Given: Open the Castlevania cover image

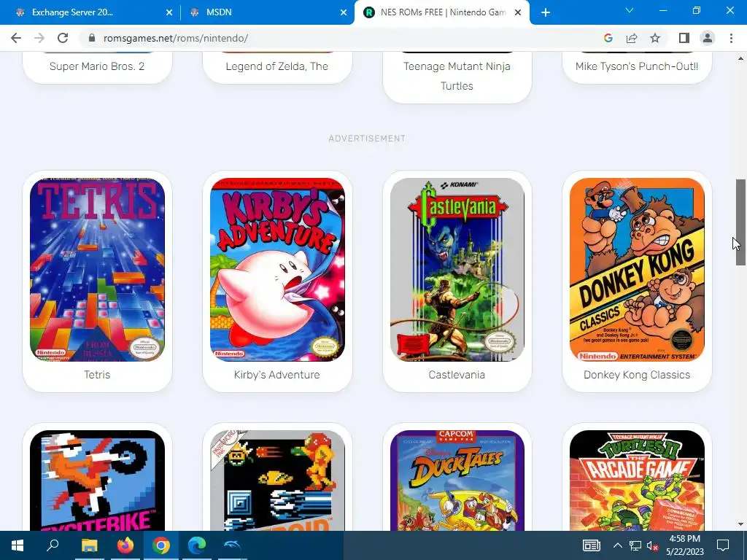Looking at the screenshot, I should (457, 270).
